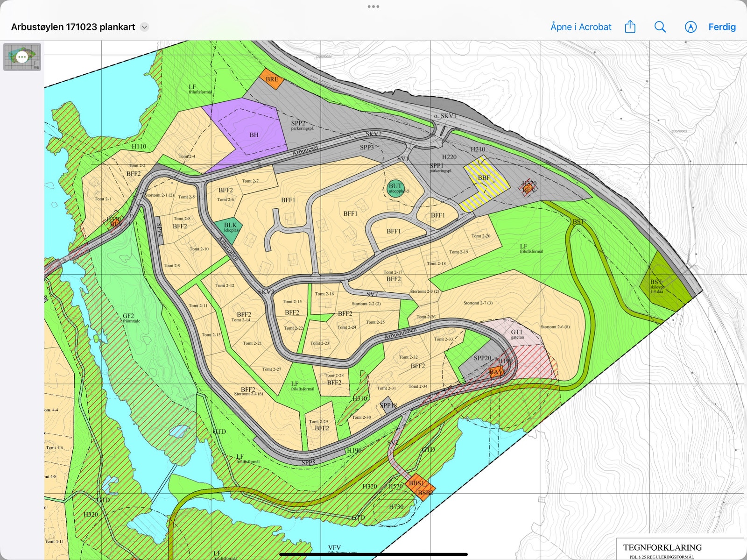This screenshot has height=560, width=747.
Task: Open document in Acrobat via Åpne i Acrobat
Action: (x=581, y=27)
